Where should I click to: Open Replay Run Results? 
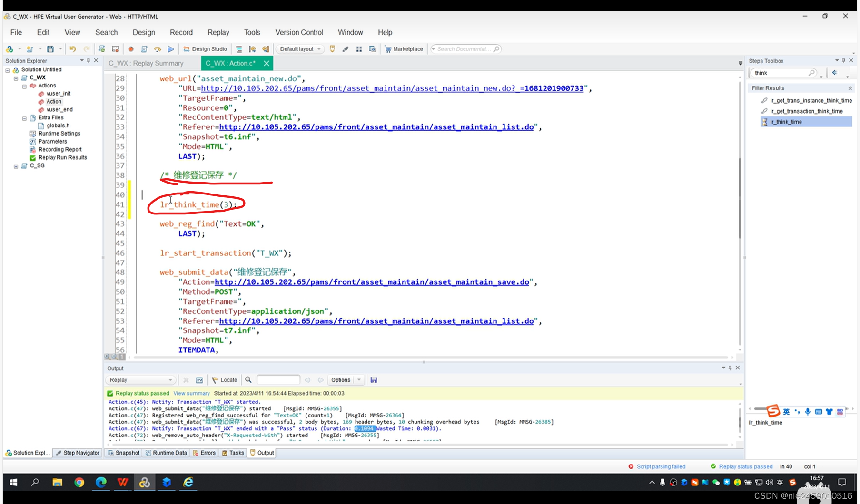coord(62,157)
